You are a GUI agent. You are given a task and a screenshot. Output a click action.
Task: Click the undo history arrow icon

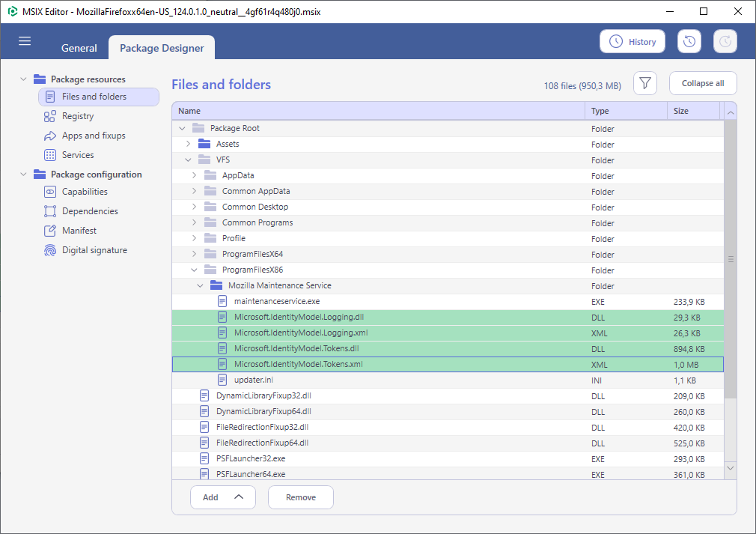pos(689,41)
